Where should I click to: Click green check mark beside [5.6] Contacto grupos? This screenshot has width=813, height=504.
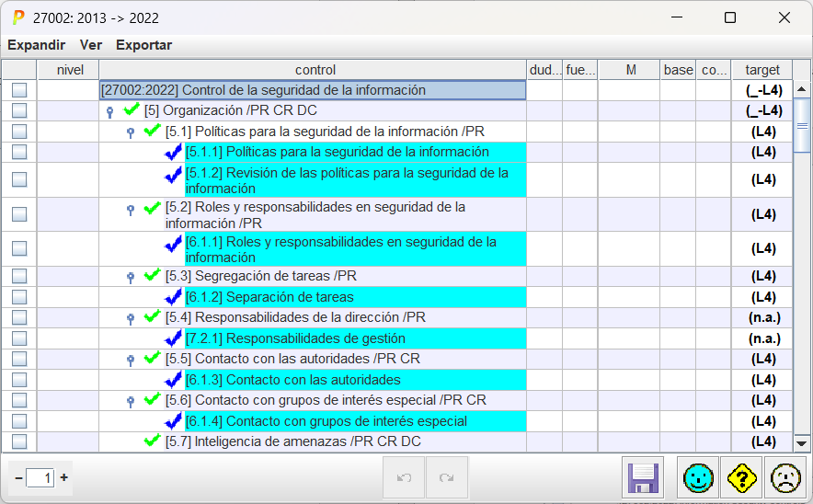152,399
